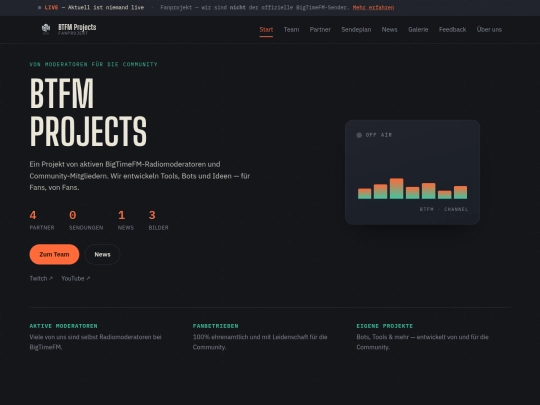The image size is (540, 405).
Task: Click the tallest equalizer bar
Action: click(x=396, y=188)
